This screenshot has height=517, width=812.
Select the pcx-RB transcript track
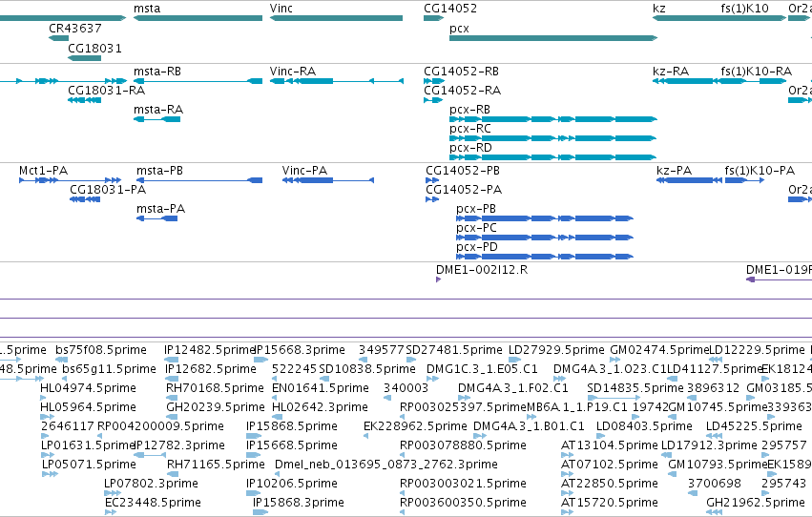553,119
